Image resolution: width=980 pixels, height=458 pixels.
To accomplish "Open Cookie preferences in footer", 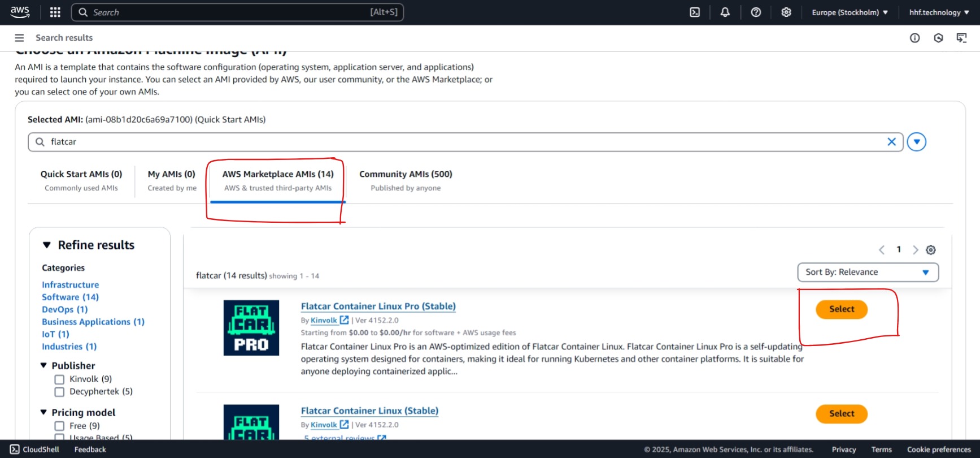I will click(x=939, y=450).
